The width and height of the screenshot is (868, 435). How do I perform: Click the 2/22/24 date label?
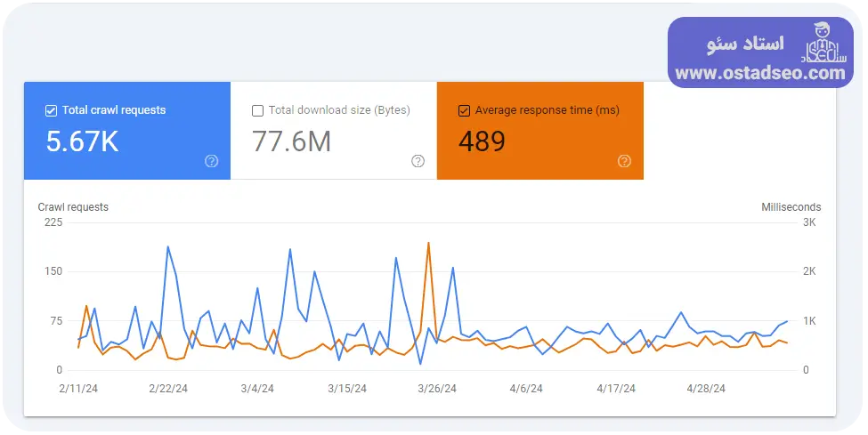tap(168, 389)
